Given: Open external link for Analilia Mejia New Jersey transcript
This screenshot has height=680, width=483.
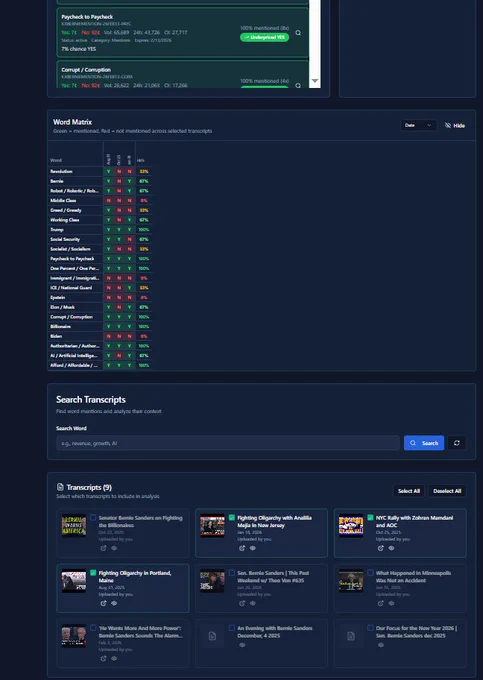Looking at the screenshot, I should (242, 548).
